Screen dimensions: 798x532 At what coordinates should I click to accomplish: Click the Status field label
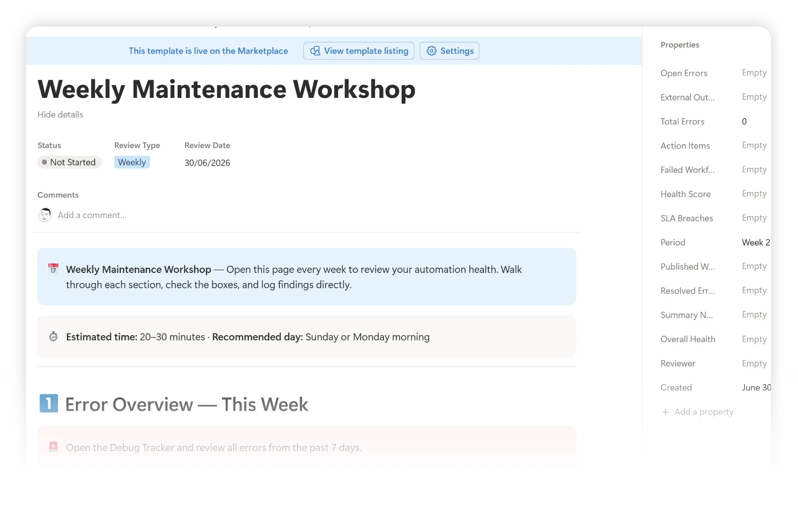49,146
